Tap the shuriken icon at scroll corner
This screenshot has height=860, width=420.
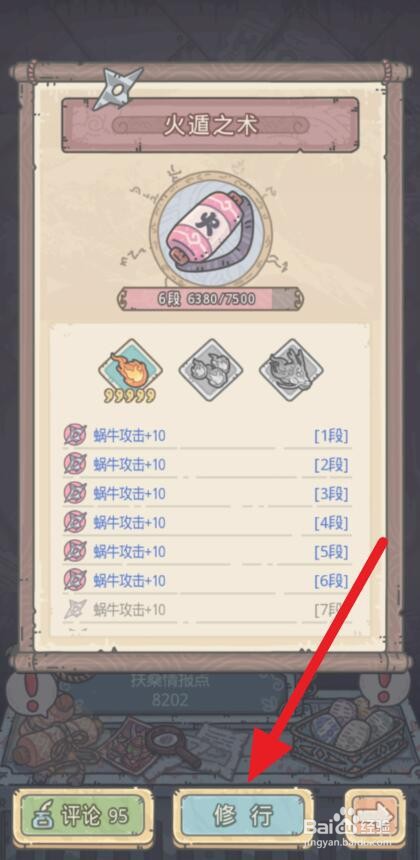[x=118, y=88]
